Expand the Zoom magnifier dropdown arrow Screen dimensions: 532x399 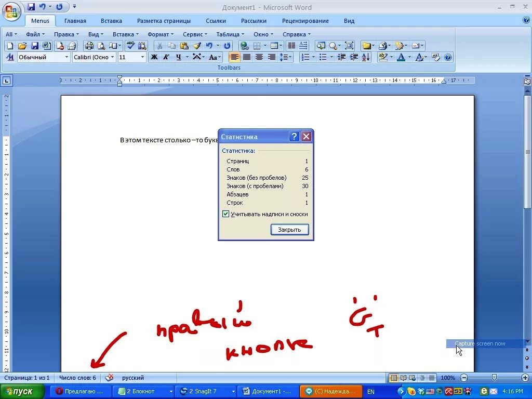(x=339, y=46)
